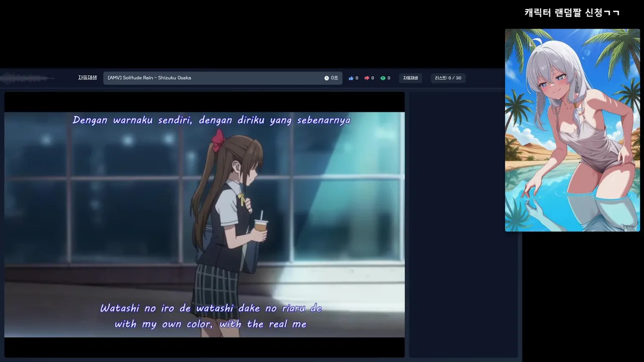Viewport: 644px width, 362px height.
Task: Click the song title field Solitude Rain
Action: point(223,78)
